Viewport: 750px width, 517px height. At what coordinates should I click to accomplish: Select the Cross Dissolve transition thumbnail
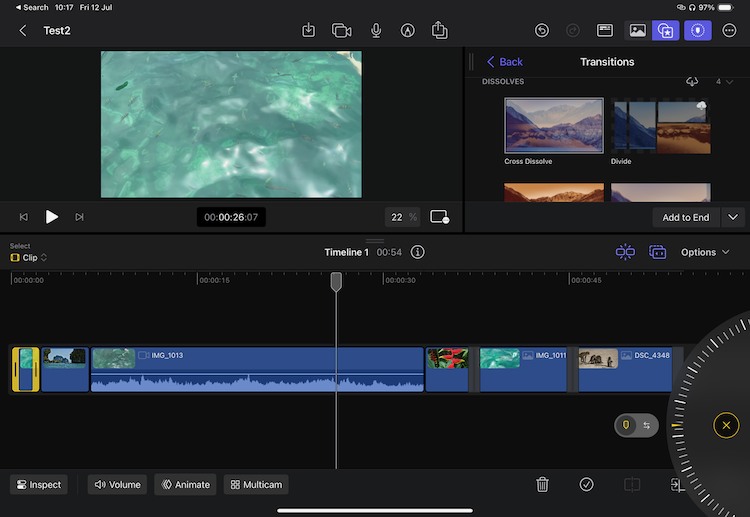click(554, 125)
